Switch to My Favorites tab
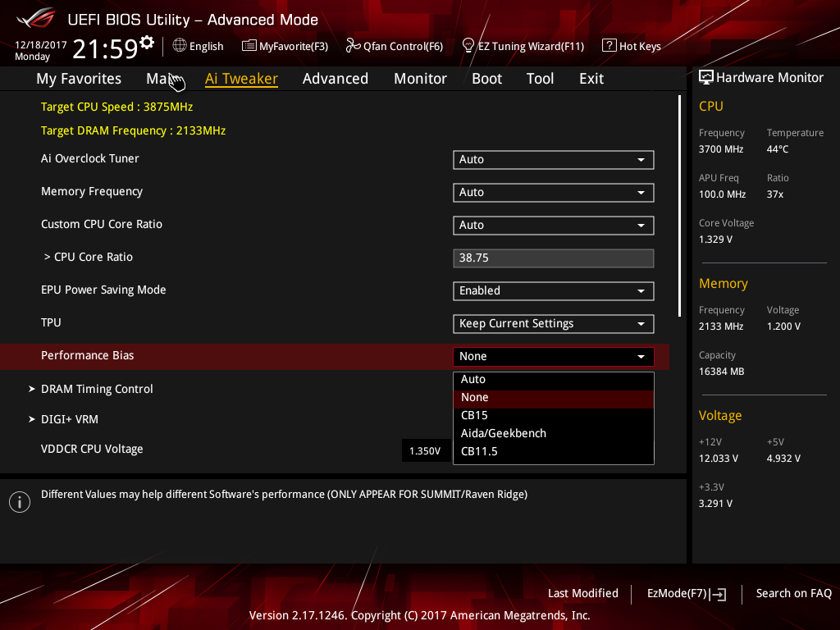The width and height of the screenshot is (840, 630). 79,79
